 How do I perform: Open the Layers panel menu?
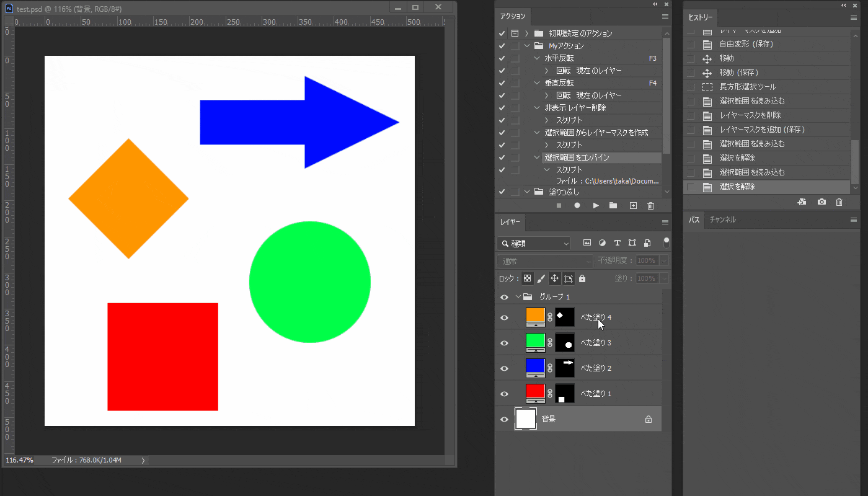tap(665, 222)
